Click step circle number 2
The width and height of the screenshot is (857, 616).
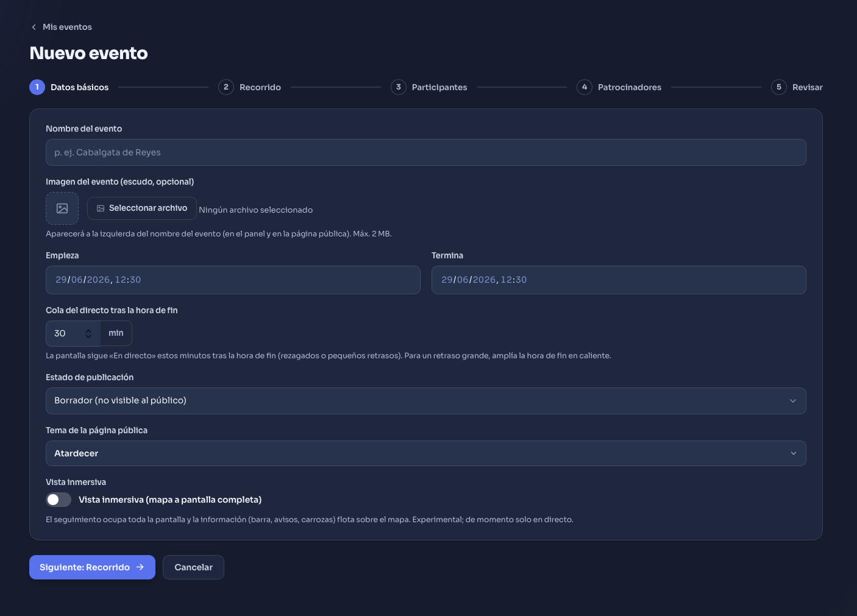point(226,87)
